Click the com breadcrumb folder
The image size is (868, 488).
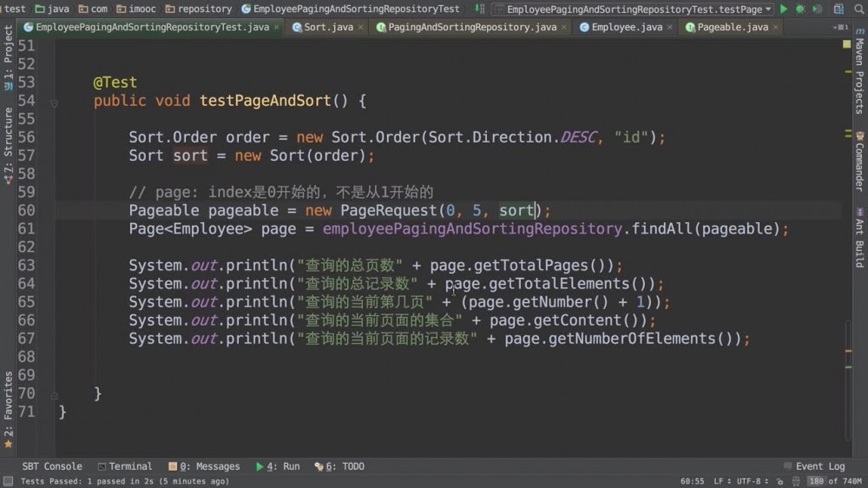[93, 9]
